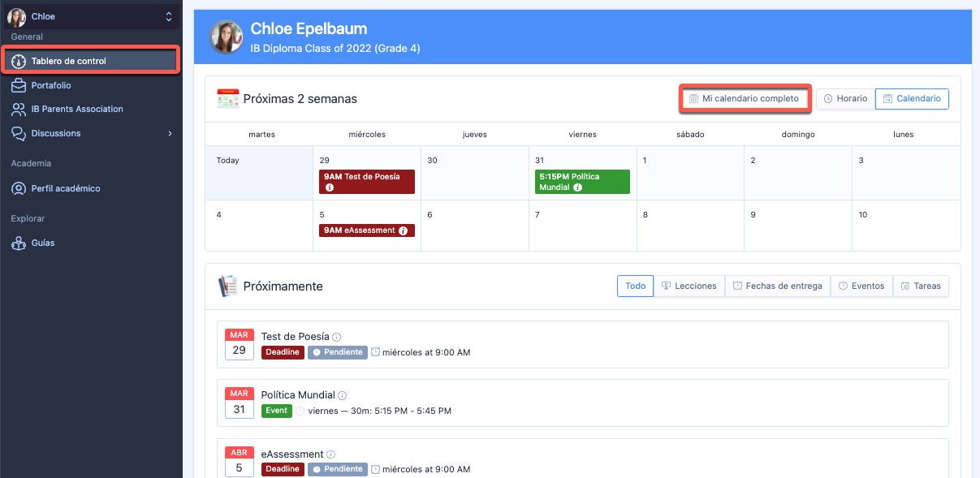
Task: Select the Todo filter in Próximamente
Action: click(635, 286)
